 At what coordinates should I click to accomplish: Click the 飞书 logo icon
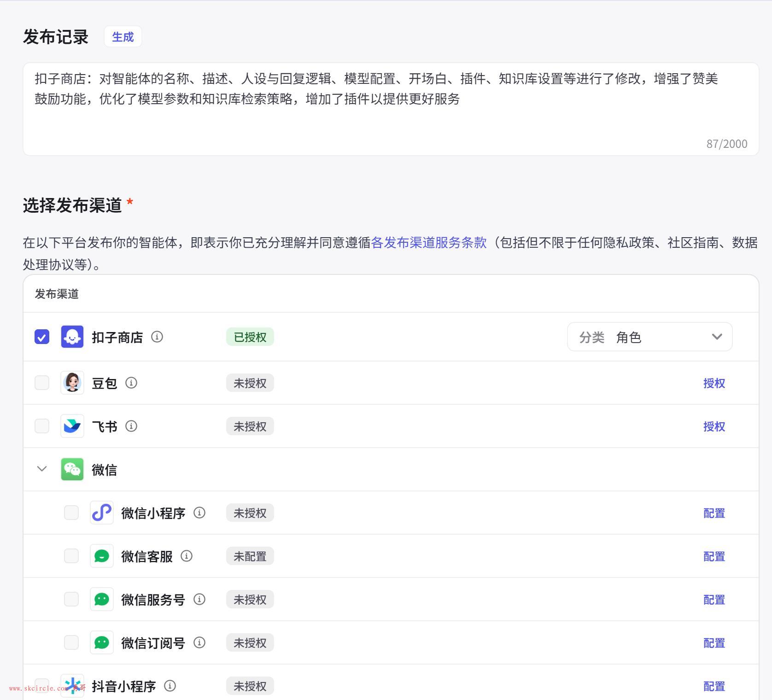[x=72, y=426]
